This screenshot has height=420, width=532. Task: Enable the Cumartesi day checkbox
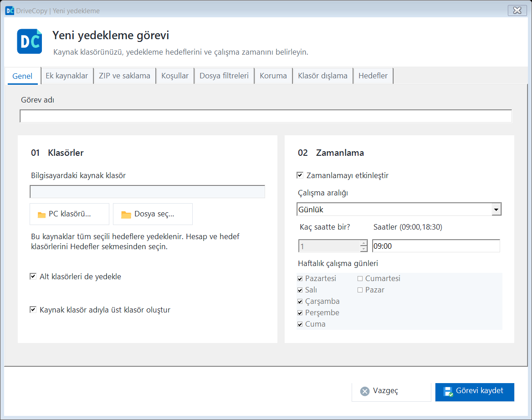tap(360, 278)
